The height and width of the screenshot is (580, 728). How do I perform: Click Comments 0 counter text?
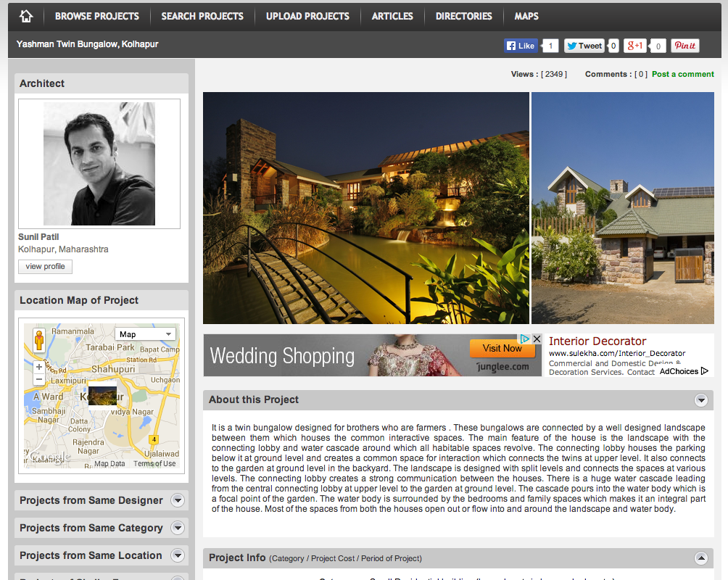coord(616,74)
